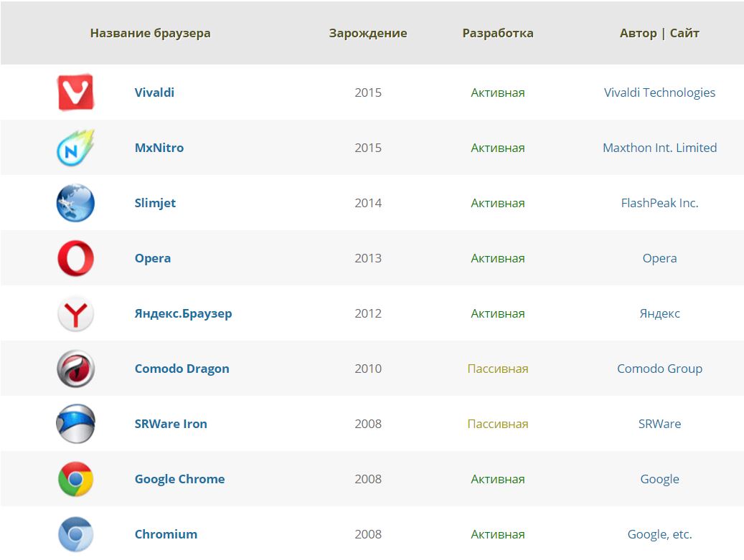Click the Comodo Dragon logo icon

(75, 369)
